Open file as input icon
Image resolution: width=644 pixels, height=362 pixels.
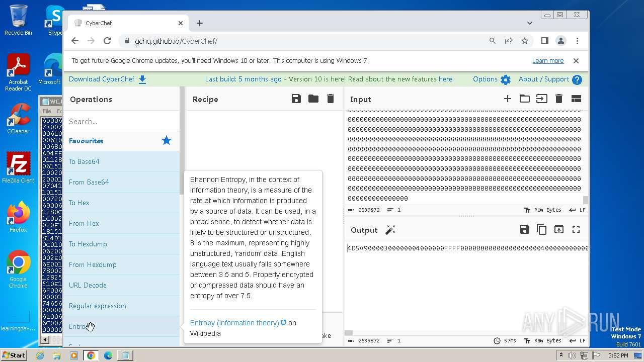[x=542, y=99]
